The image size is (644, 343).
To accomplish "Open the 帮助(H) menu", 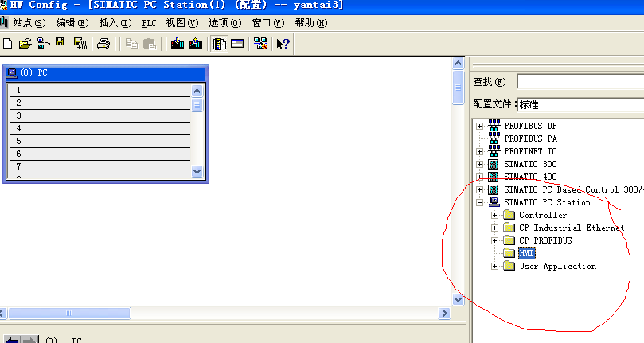I will point(311,23).
